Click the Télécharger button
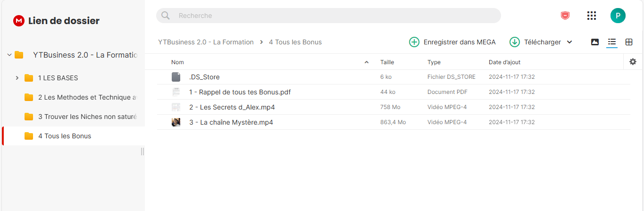This screenshot has height=211, width=644. click(541, 42)
